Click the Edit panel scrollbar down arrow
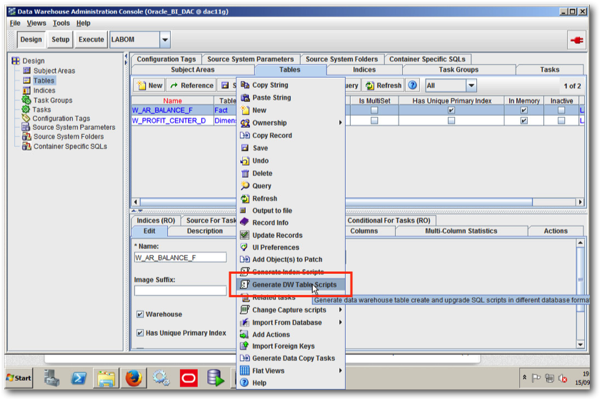This screenshot has width=600, height=400. coord(580,344)
